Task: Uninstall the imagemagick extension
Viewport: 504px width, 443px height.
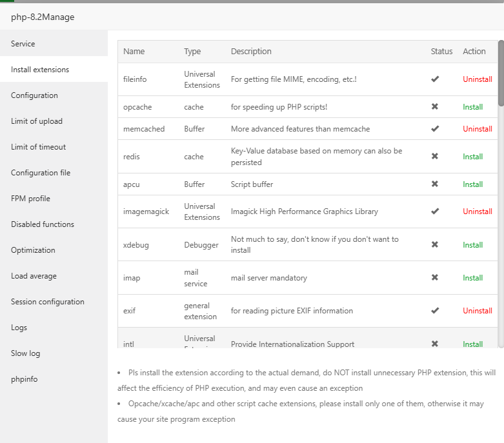Action: click(x=477, y=212)
